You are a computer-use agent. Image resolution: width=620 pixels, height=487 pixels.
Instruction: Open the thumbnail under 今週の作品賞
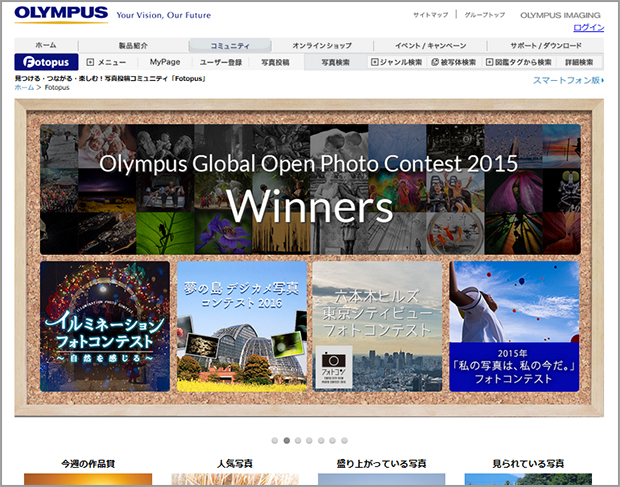pos(88,479)
